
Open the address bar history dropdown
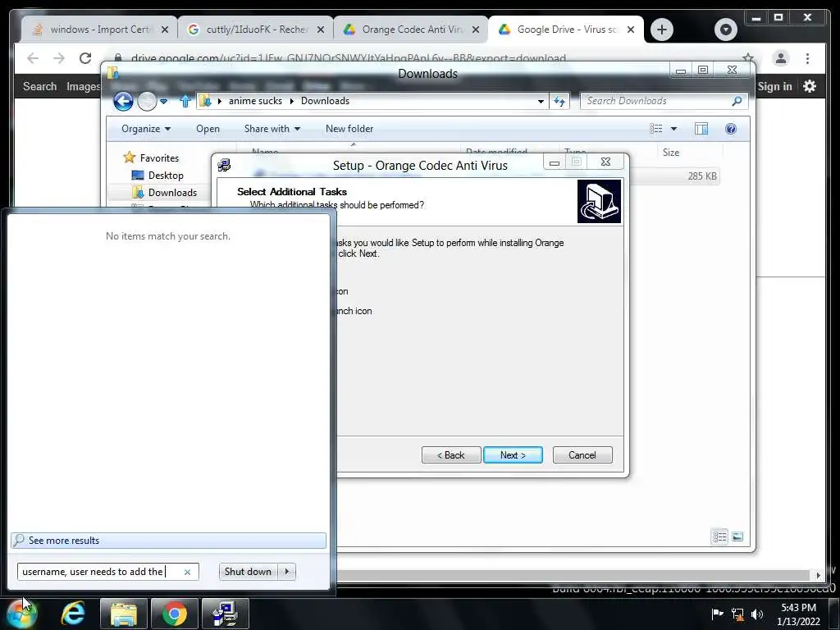click(x=541, y=101)
